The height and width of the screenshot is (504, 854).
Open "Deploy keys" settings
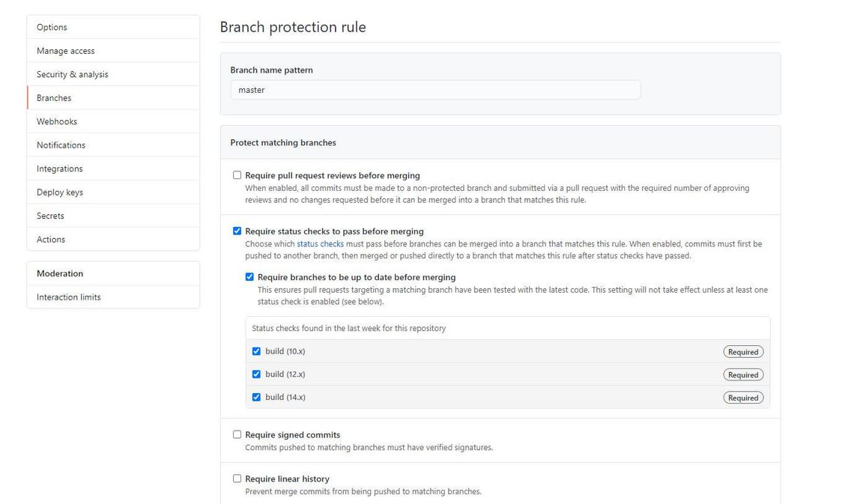pyautogui.click(x=59, y=192)
